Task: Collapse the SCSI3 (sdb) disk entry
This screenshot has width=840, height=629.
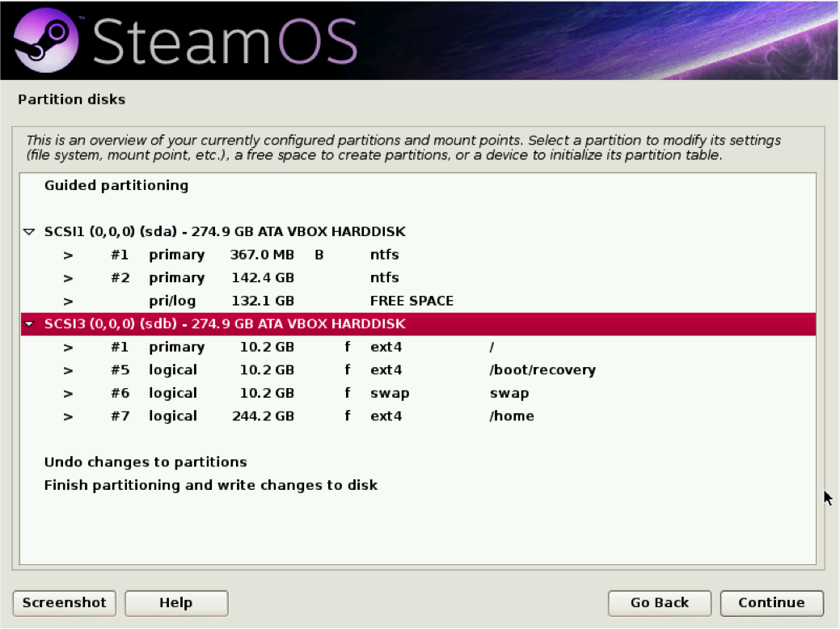Action: 28,323
